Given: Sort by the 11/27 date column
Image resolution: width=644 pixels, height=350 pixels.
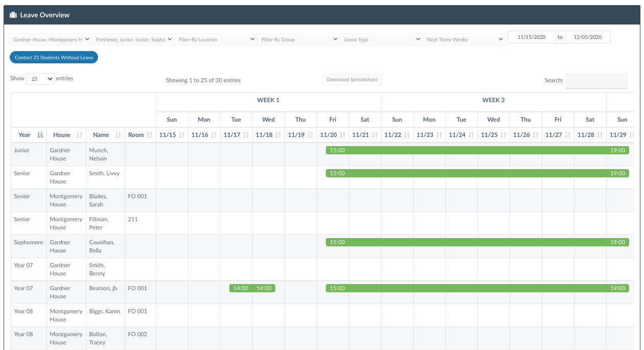Looking at the screenshot, I should [558, 135].
